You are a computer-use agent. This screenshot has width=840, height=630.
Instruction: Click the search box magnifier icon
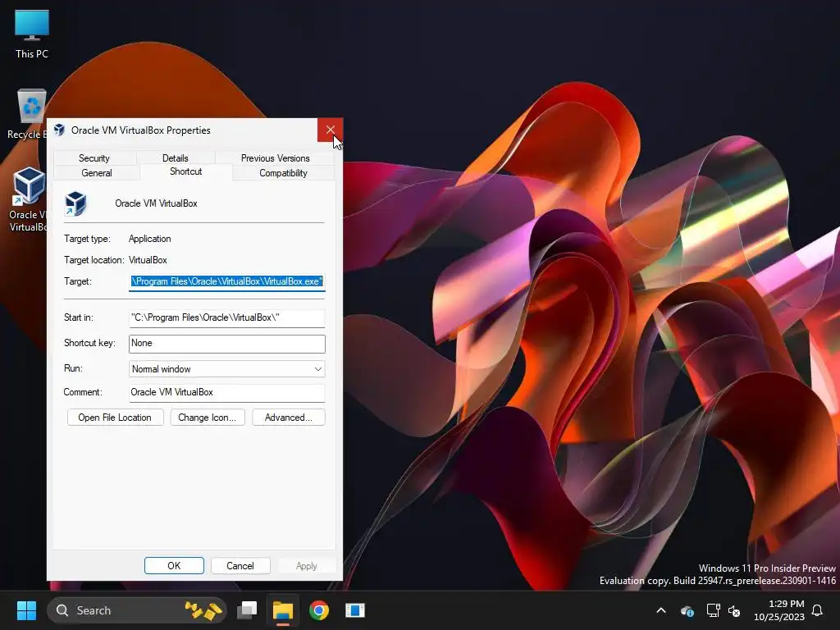[62, 610]
